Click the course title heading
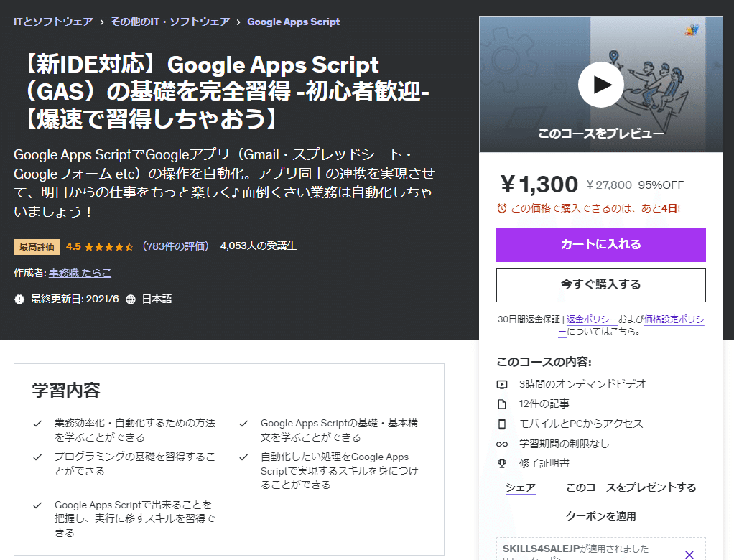This screenshot has height=560, width=734. (x=225, y=91)
